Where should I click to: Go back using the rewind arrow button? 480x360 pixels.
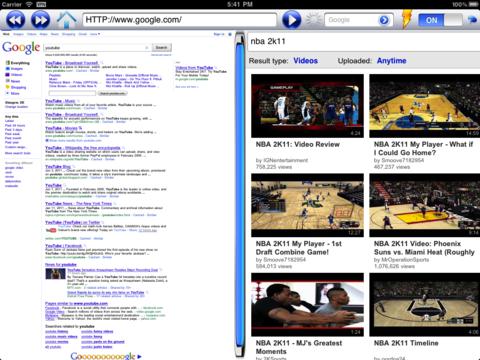pos(15,20)
